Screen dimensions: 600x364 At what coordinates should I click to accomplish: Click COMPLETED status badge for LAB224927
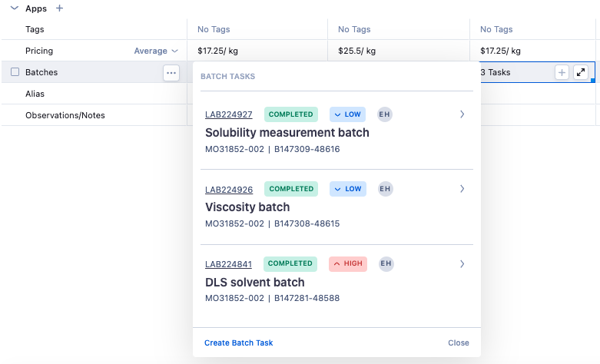click(x=290, y=114)
